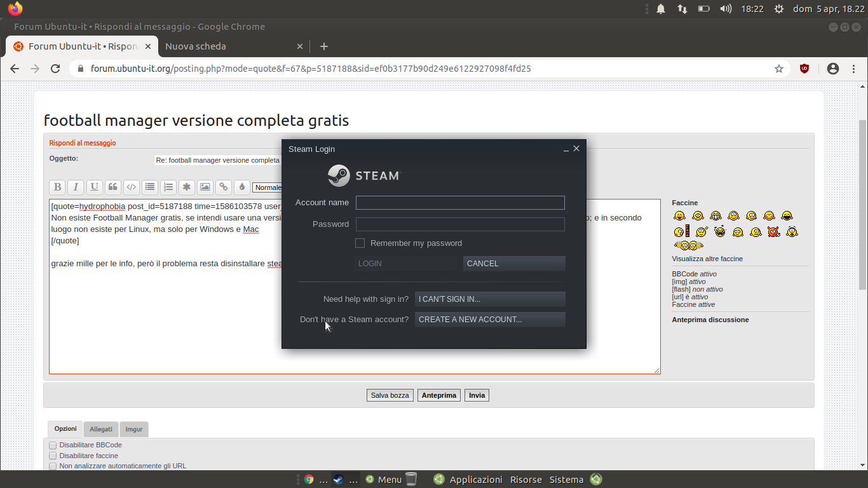Open the Chrome three-dot menu
This screenshot has width=868, height=488.
click(x=854, y=69)
